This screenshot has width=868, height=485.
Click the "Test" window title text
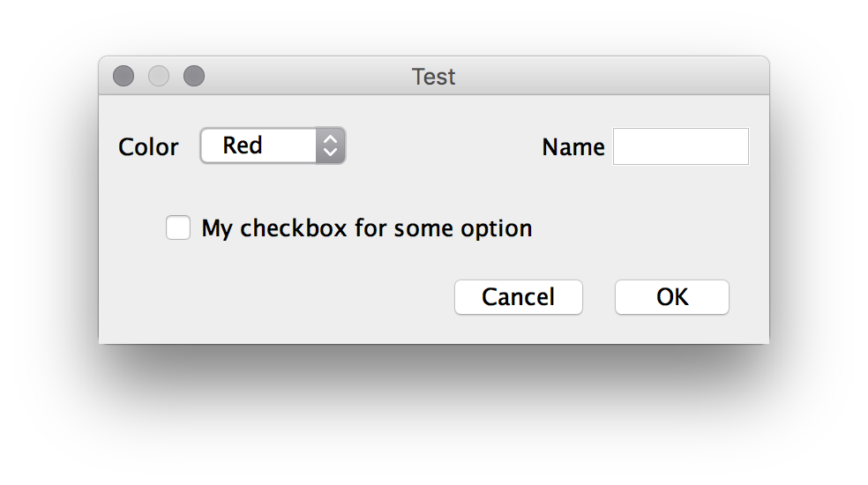pyautogui.click(x=433, y=77)
